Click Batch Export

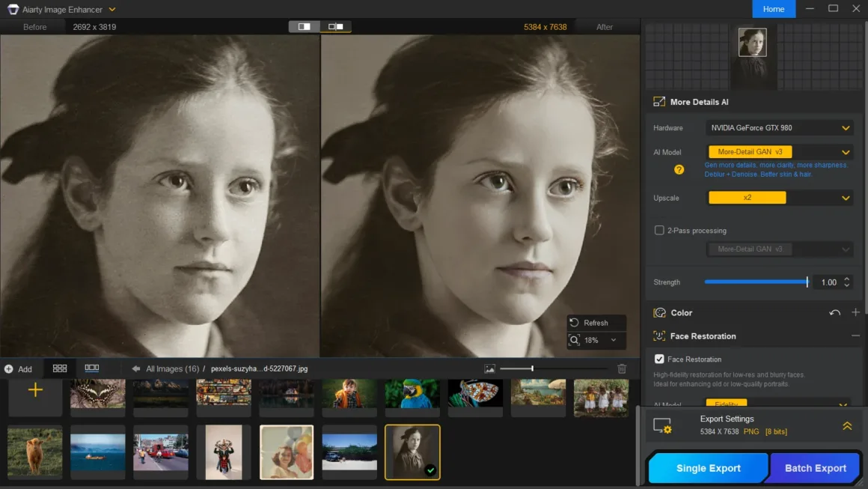815,467
